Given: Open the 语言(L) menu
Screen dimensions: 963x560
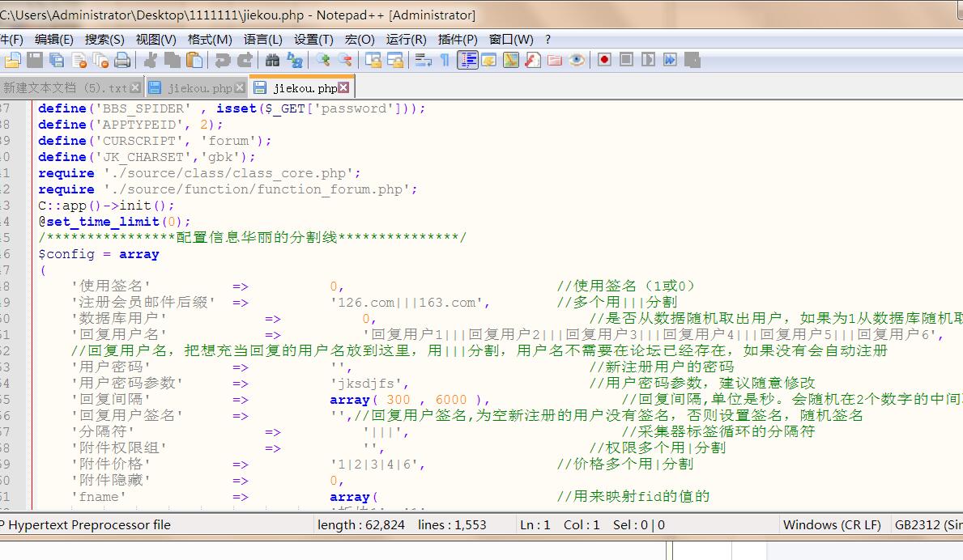Looking at the screenshot, I should click(262, 39).
